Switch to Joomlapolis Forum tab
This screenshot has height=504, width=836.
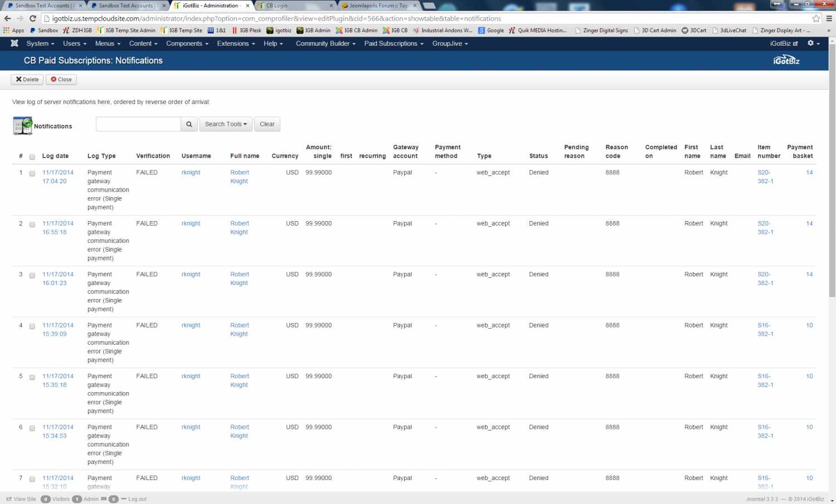(379, 6)
